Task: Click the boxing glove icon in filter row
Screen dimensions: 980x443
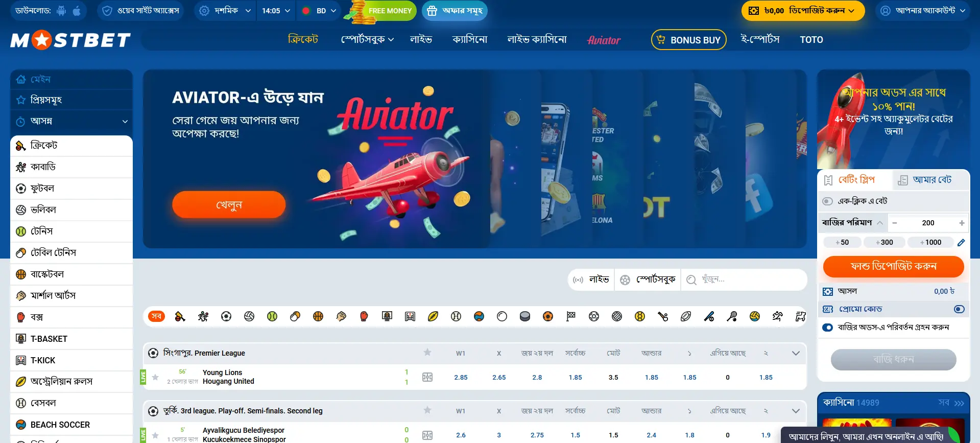Action: (364, 316)
